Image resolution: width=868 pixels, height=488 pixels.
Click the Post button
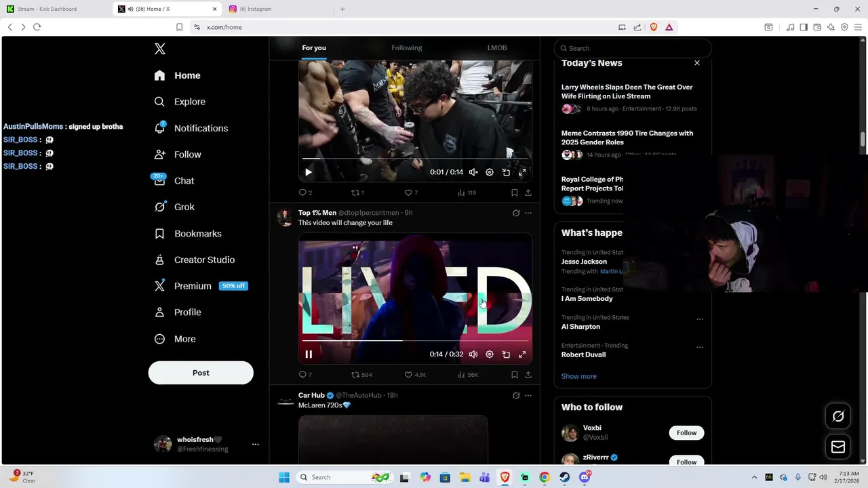[201, 373]
